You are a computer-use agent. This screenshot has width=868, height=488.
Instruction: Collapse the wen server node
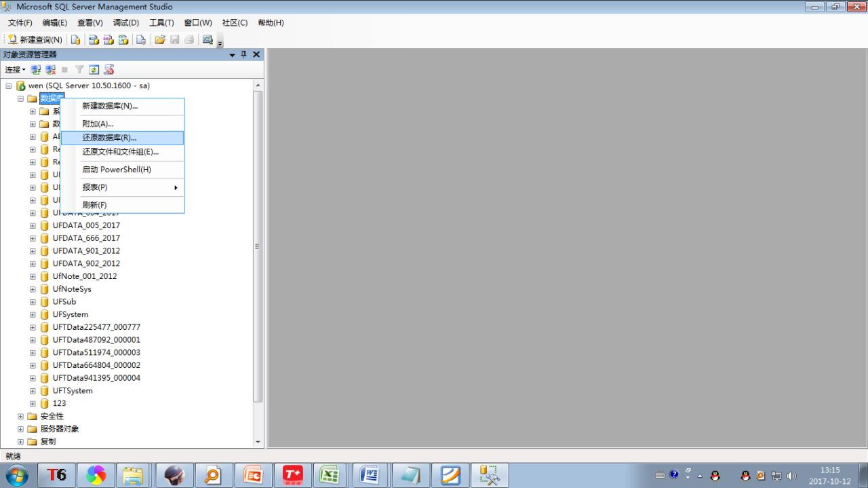[x=9, y=86]
